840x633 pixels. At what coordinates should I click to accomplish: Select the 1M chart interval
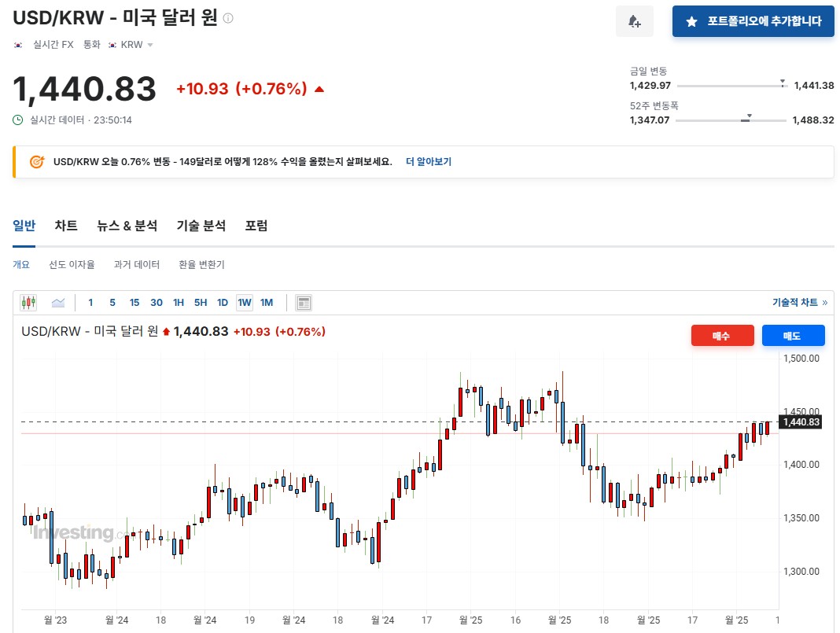[x=267, y=303]
